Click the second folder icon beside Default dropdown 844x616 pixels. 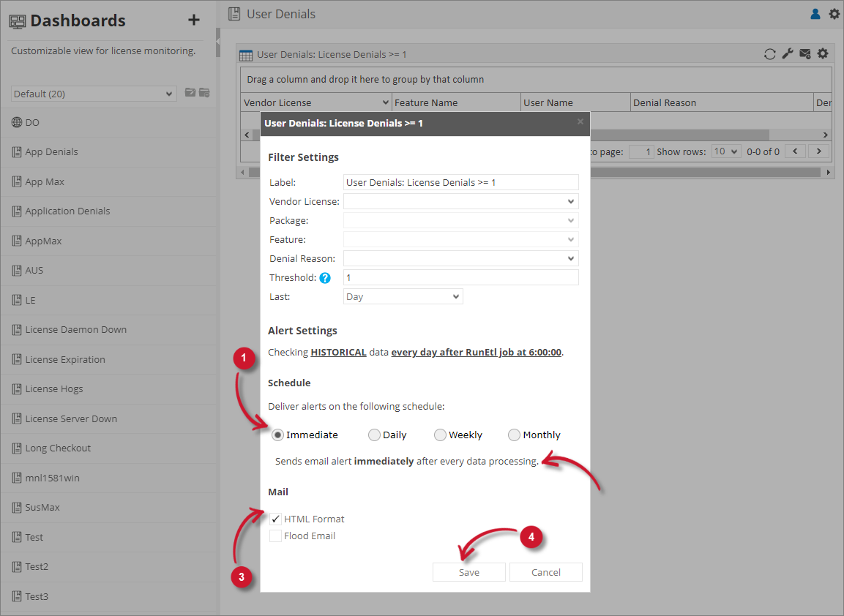[x=204, y=92]
